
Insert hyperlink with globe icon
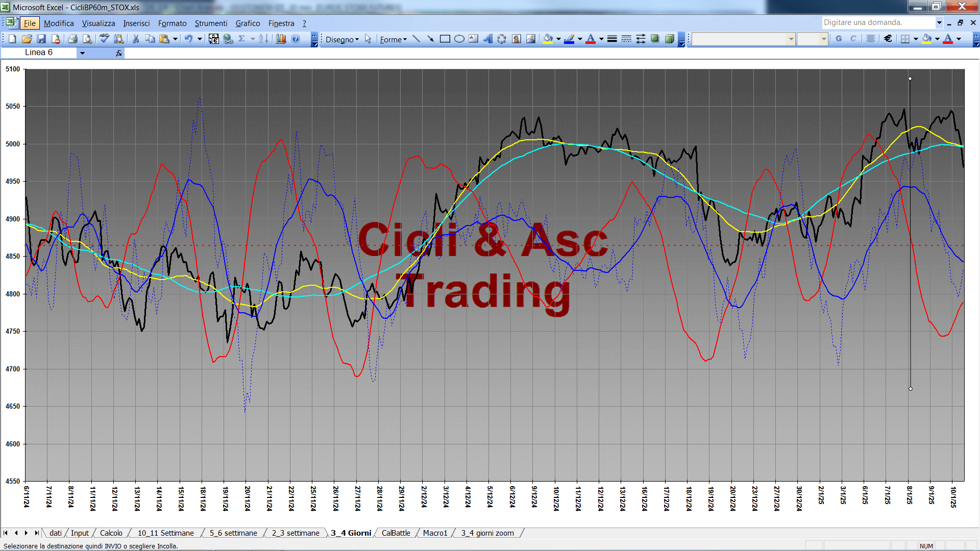pos(228,39)
